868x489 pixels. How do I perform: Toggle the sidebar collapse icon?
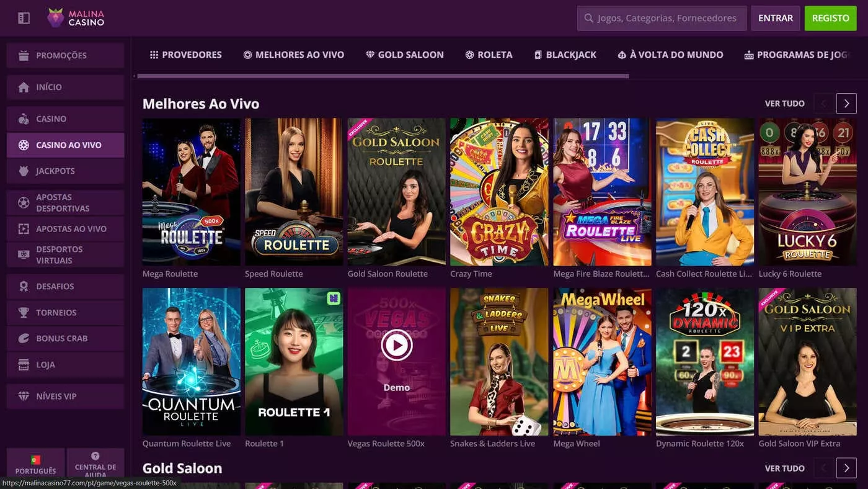[x=24, y=18]
